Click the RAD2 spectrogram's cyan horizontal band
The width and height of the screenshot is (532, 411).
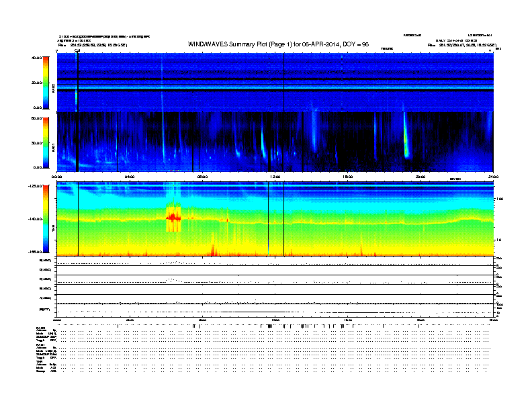click(275, 87)
